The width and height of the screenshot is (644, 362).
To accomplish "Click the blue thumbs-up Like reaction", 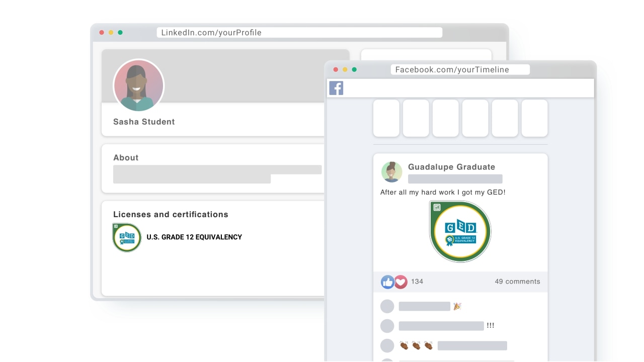I will 387,282.
